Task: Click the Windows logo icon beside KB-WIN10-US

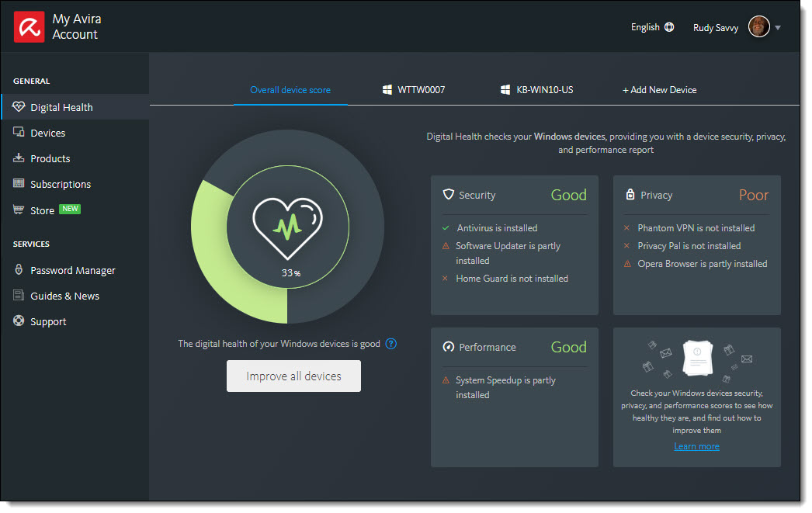Action: [x=505, y=89]
